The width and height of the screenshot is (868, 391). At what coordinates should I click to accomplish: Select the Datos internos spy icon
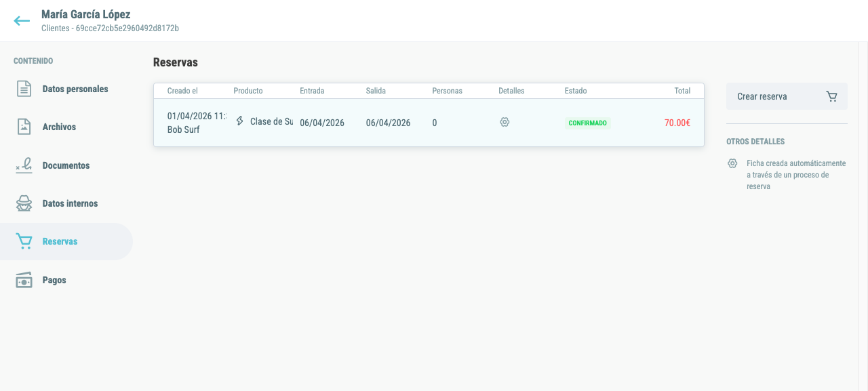coord(24,203)
